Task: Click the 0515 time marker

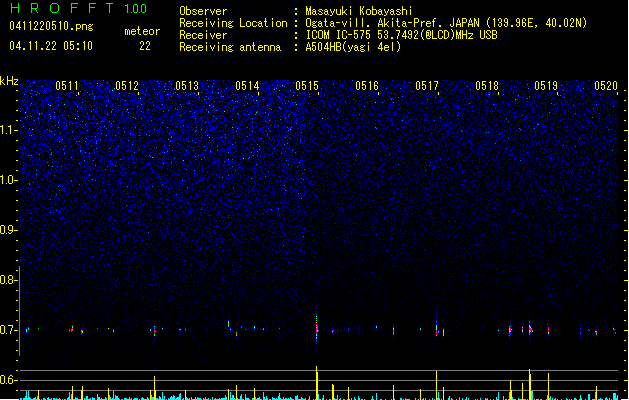Action: point(307,86)
